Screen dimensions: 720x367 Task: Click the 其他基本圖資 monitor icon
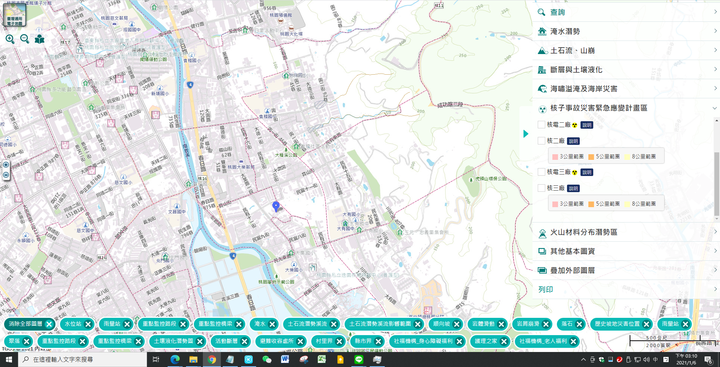point(542,251)
